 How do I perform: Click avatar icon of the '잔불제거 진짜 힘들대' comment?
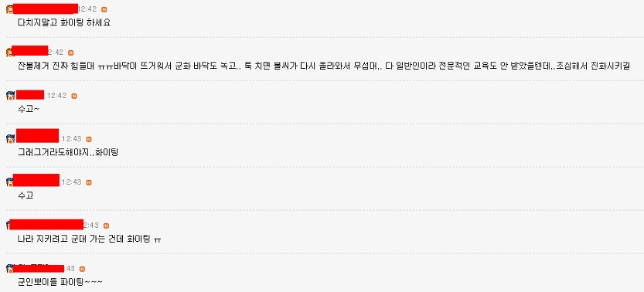pos(10,52)
